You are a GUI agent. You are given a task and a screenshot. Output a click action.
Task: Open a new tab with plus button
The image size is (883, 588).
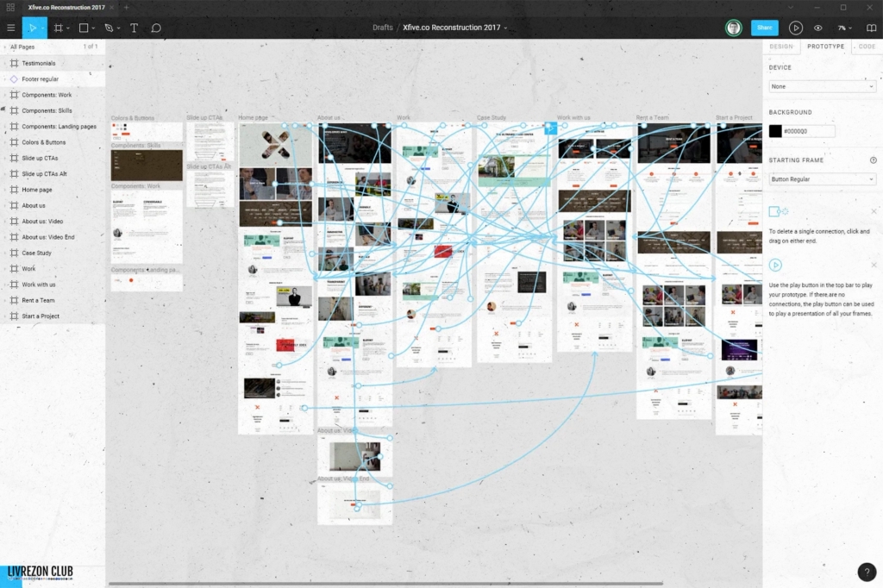pyautogui.click(x=126, y=7)
